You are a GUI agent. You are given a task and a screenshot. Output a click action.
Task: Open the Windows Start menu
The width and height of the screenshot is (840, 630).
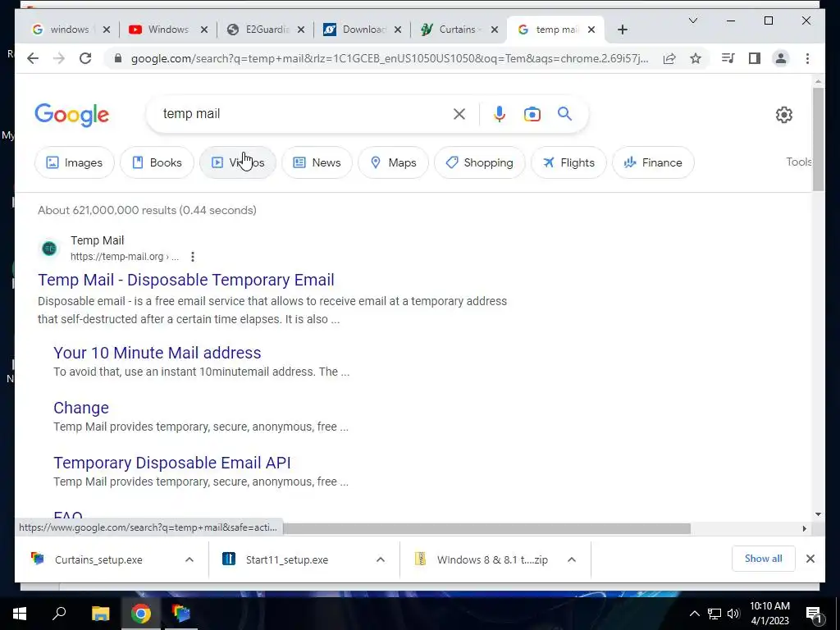click(x=20, y=614)
